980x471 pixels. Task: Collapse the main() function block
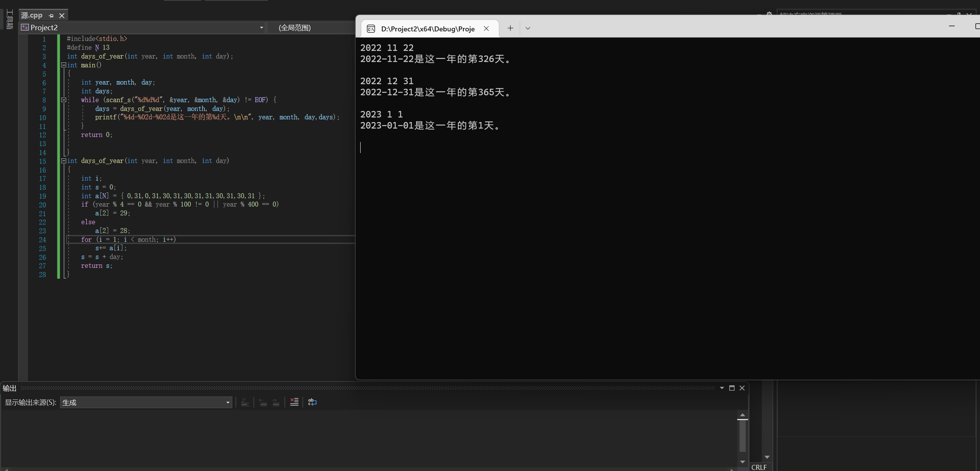(64, 65)
